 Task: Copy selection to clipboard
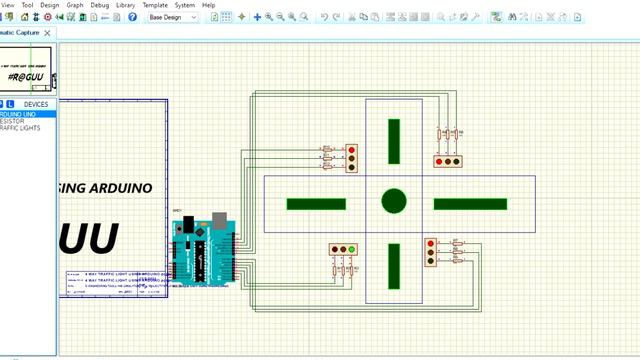tap(363, 17)
